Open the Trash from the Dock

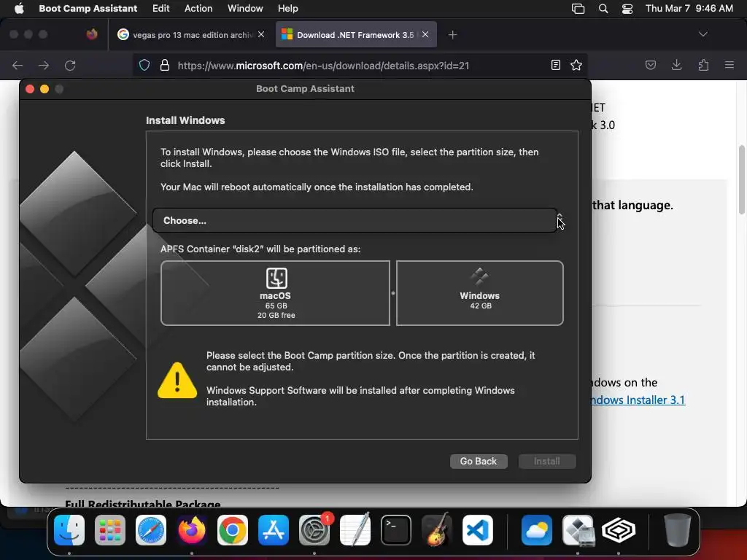tap(678, 530)
